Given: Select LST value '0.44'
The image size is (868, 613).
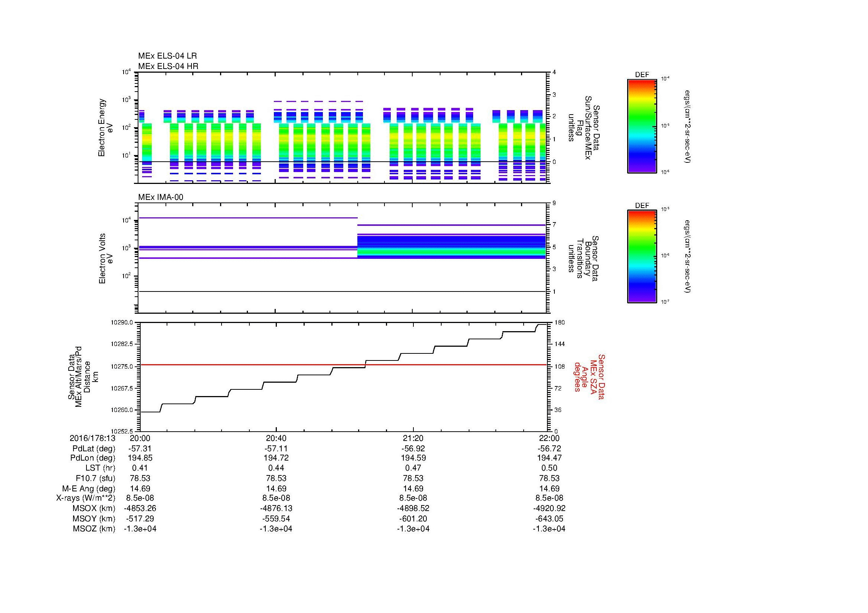Looking at the screenshot, I should (x=276, y=468).
